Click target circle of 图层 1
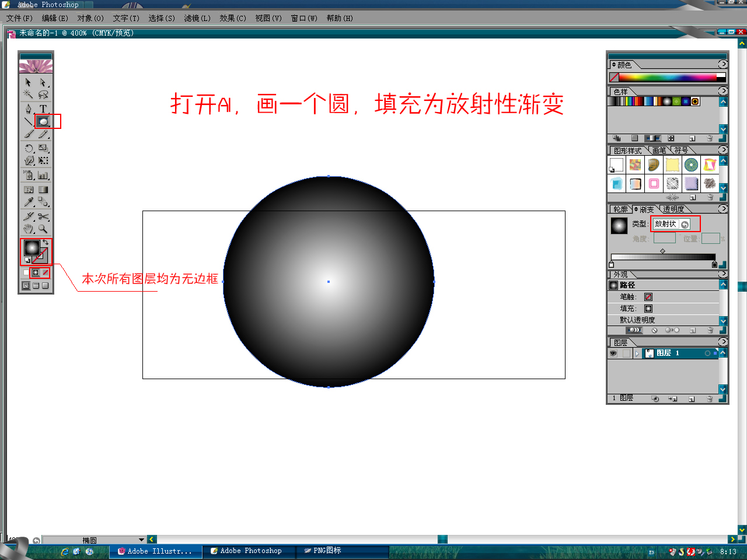This screenshot has height=560, width=747. pos(707,353)
